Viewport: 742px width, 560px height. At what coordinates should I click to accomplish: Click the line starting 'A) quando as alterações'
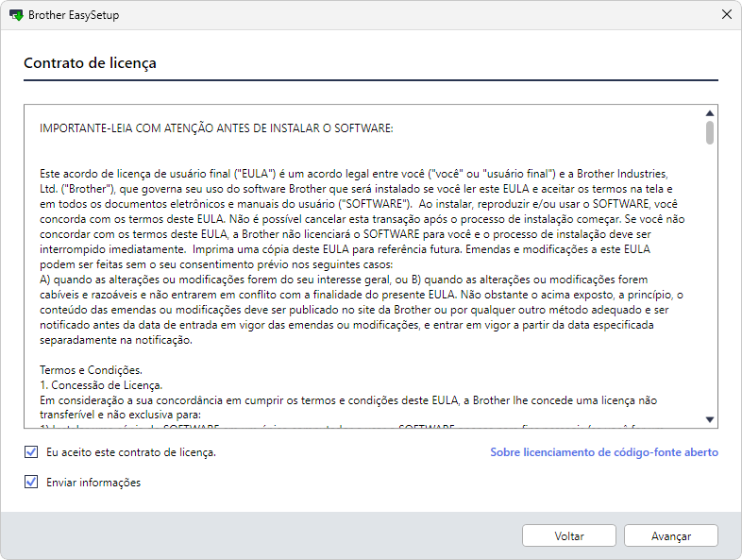pos(344,280)
